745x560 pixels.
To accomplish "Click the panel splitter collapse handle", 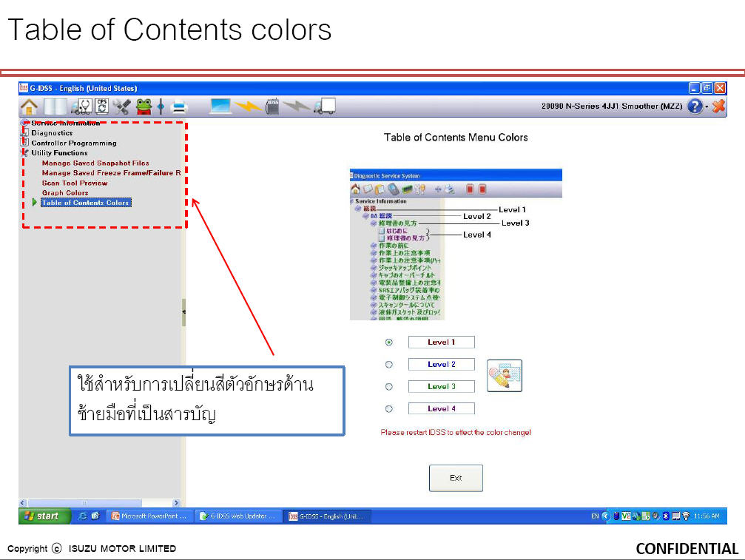I will [183, 312].
